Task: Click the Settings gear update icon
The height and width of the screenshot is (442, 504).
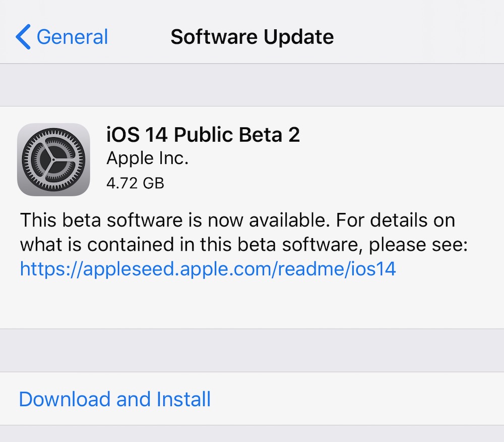Action: [x=53, y=159]
